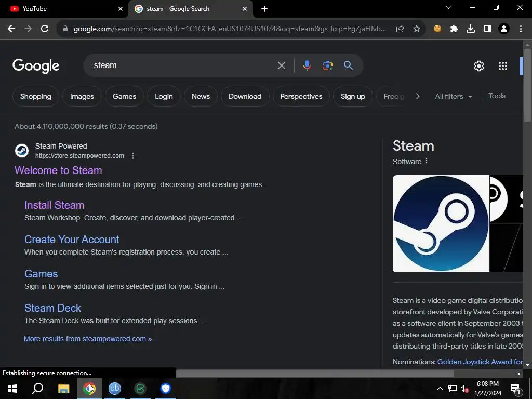Image resolution: width=532 pixels, height=399 pixels.
Task: Filter results by Shopping
Action: [x=36, y=96]
